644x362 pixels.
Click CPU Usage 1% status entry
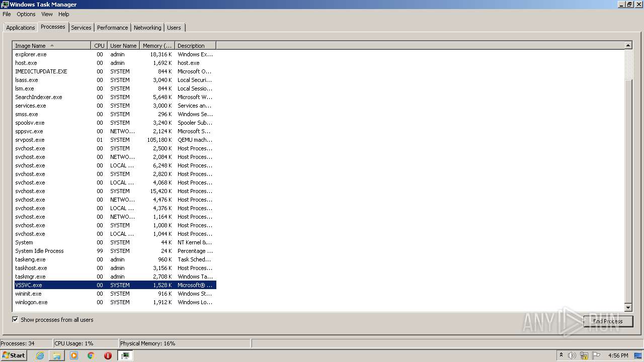click(85, 343)
